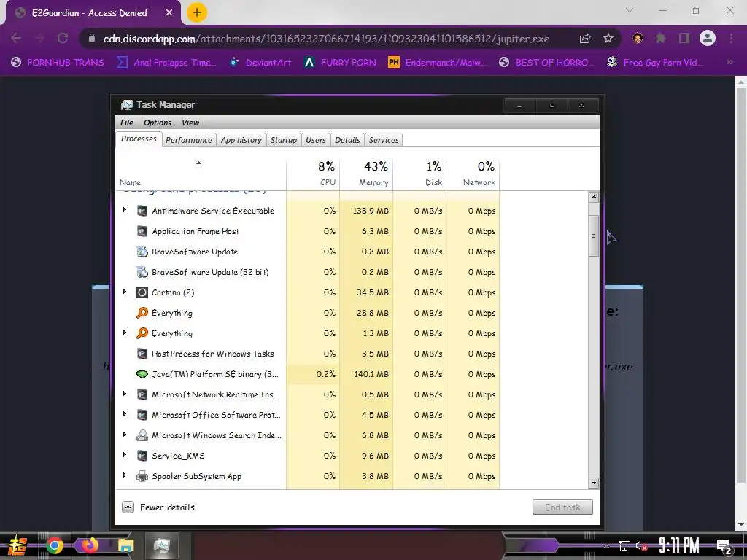Click the Microsoft Windows Search Indexer icon

142,435
